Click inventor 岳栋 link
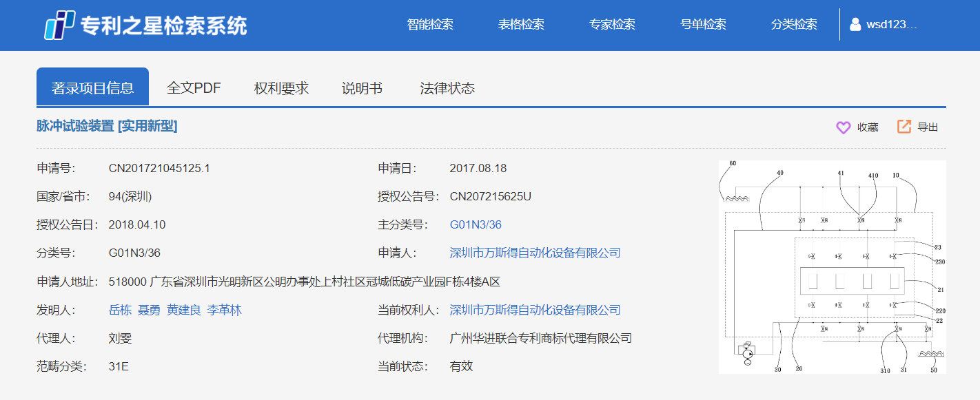The width and height of the screenshot is (980, 400). pyautogui.click(x=120, y=310)
